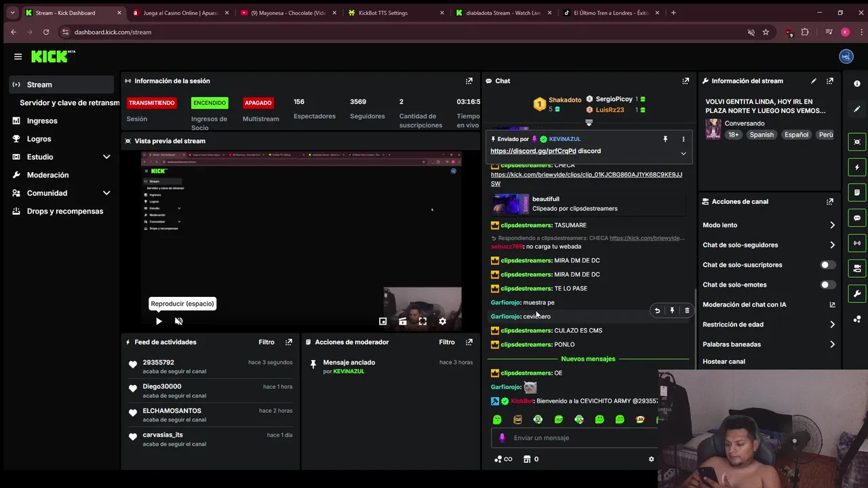Open the user avatar menu in the header
868x488 pixels.
[x=846, y=57]
